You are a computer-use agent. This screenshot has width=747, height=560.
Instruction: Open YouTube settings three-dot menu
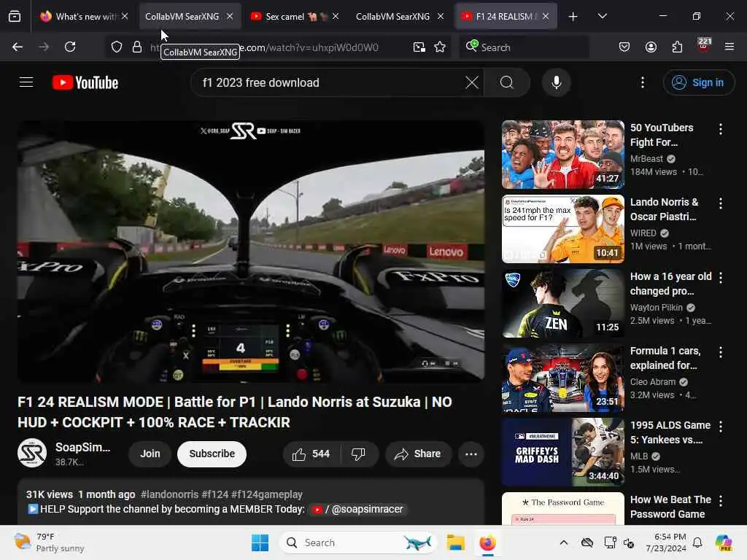643,82
